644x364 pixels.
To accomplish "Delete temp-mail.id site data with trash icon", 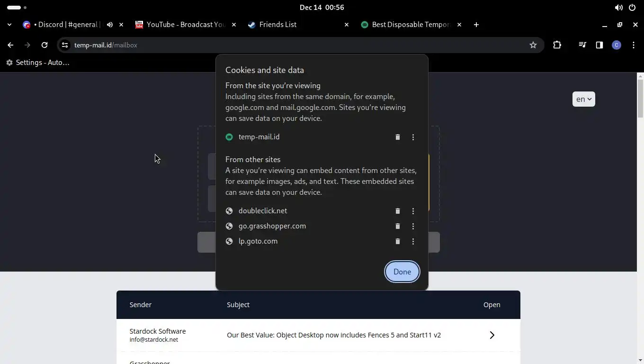I will 398,137.
